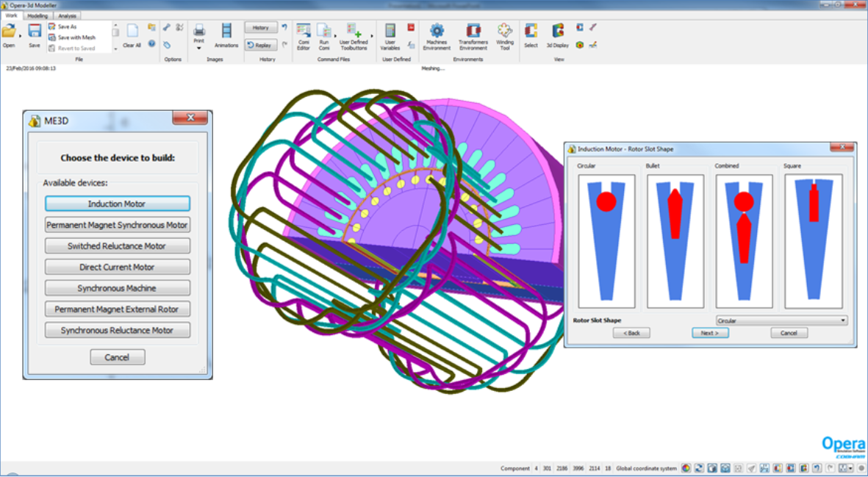Click Next in Rotor Slot dialog
Screen dimensions: 868x477
(710, 332)
